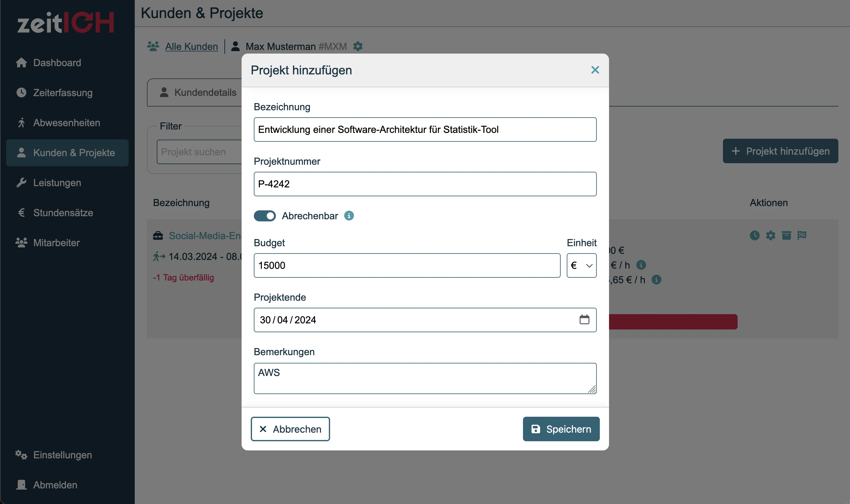Follow the Alle Kunden link
This screenshot has width=850, height=504.
192,46
